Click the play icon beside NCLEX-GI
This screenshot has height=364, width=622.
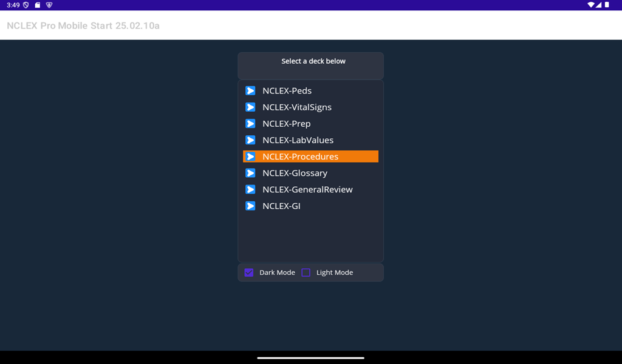point(250,206)
